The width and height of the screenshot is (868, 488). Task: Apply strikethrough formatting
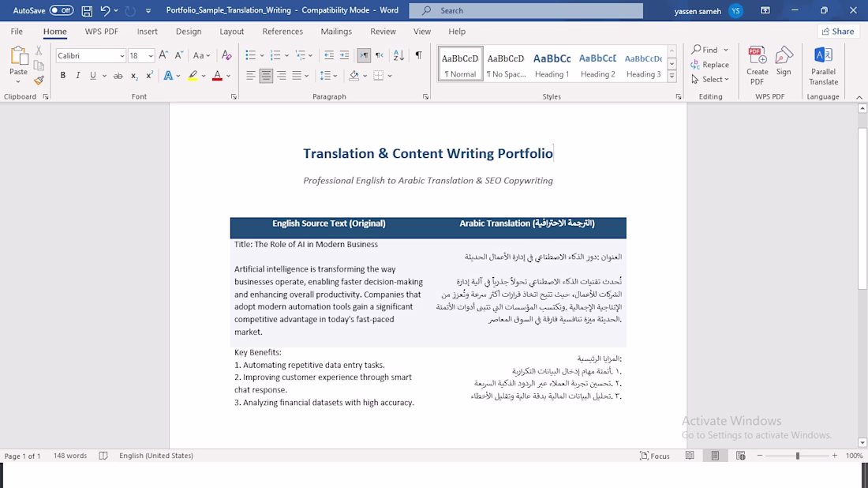(x=118, y=75)
